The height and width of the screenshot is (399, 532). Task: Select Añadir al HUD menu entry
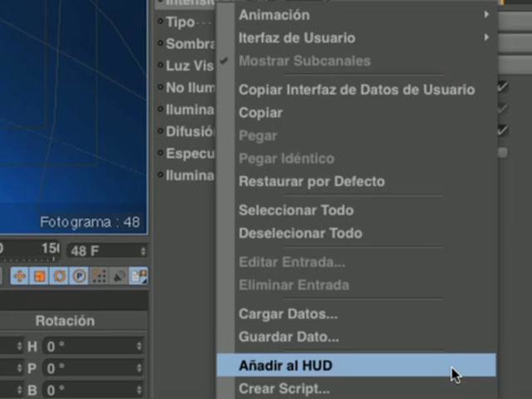click(x=286, y=366)
